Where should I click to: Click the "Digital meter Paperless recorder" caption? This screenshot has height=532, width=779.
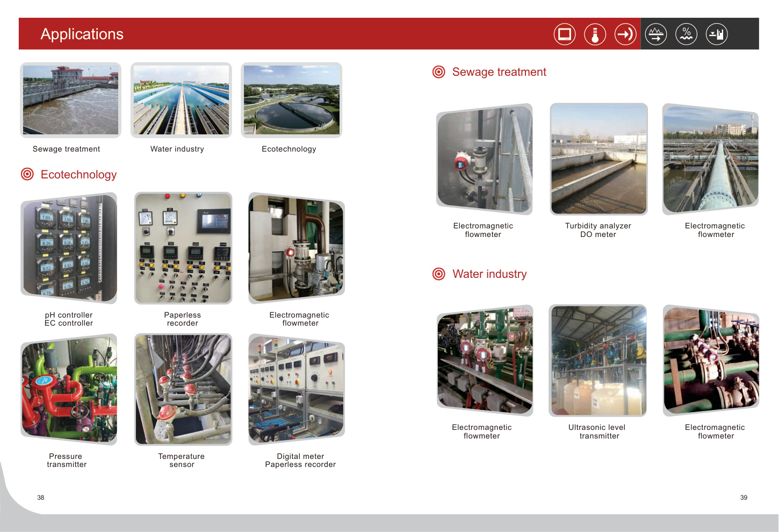tap(300, 461)
